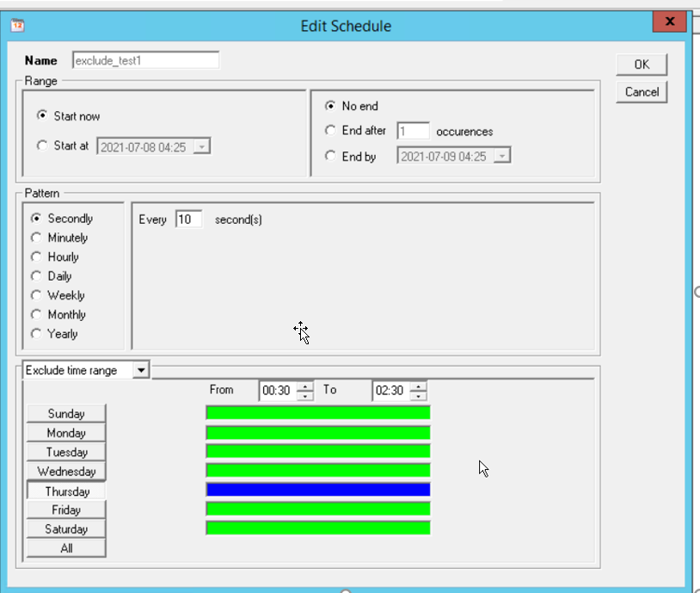Click the blue Thursday time bar
This screenshot has height=593, width=700.
tap(317, 490)
